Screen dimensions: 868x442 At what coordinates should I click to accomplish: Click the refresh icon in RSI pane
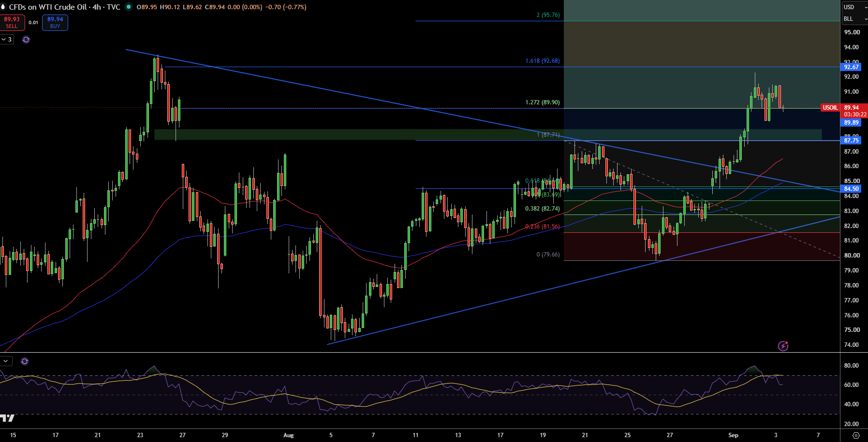click(25, 361)
